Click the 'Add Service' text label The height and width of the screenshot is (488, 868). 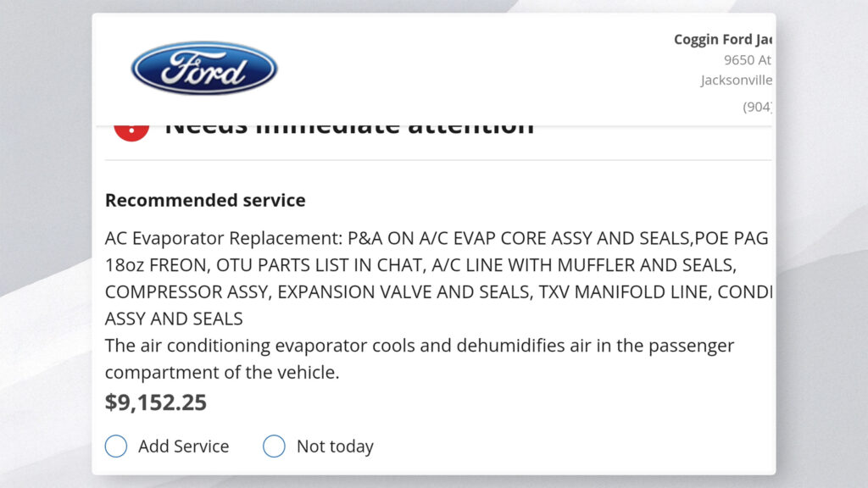coord(183,446)
